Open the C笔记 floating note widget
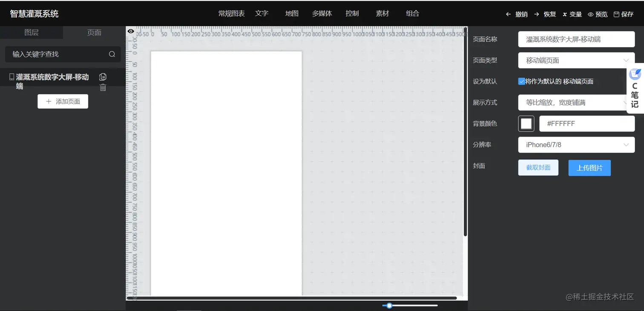The height and width of the screenshot is (311, 644). 635,88
